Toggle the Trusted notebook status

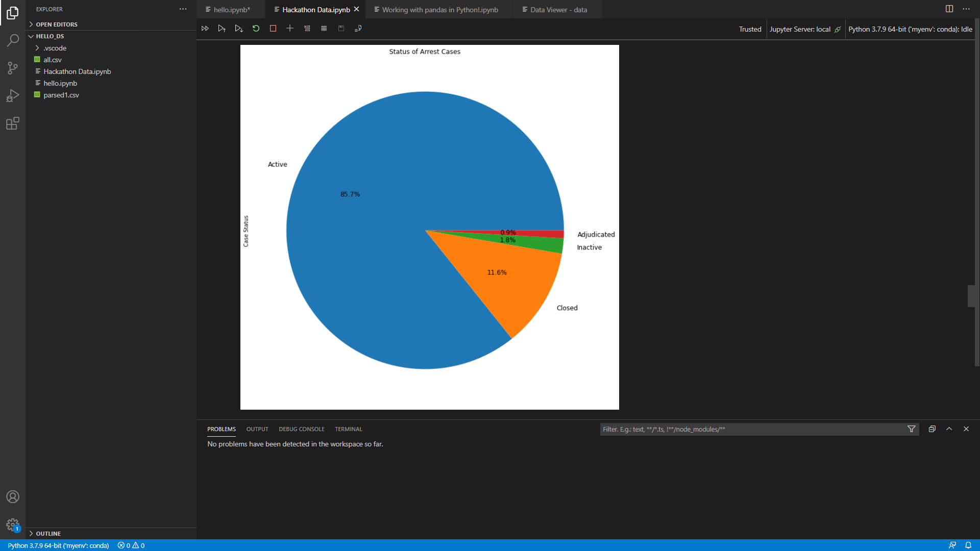750,29
